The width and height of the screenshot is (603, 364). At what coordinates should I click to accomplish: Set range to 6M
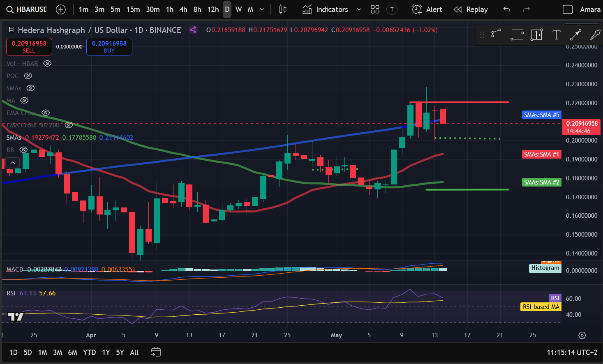point(72,352)
